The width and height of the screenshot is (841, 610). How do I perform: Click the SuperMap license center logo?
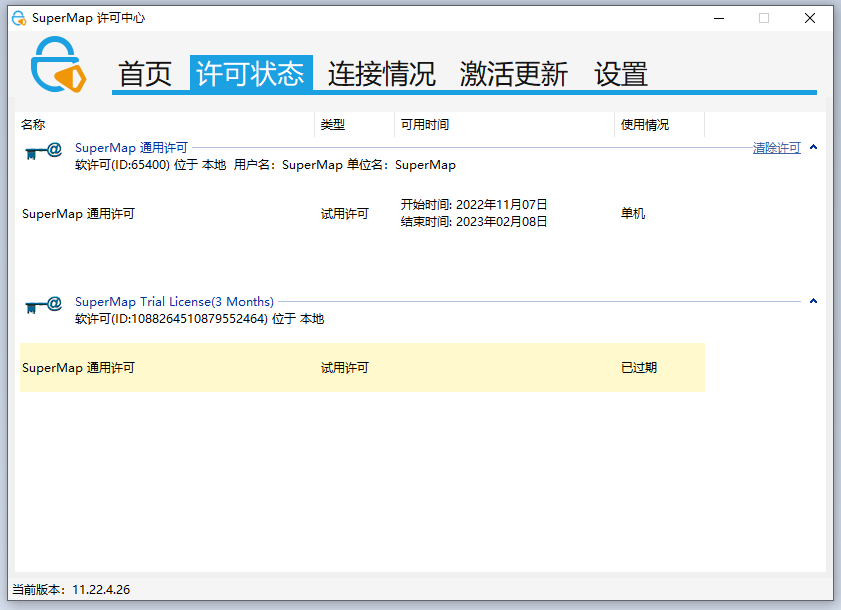point(58,64)
